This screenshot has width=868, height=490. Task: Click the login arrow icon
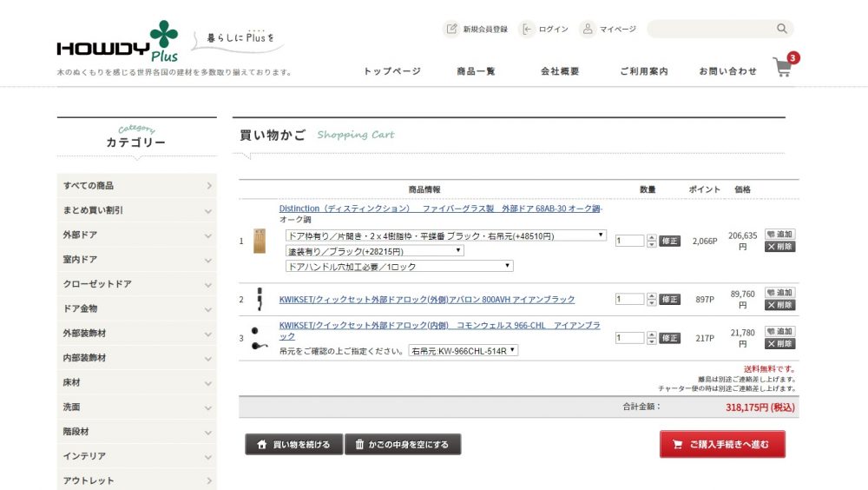527,29
